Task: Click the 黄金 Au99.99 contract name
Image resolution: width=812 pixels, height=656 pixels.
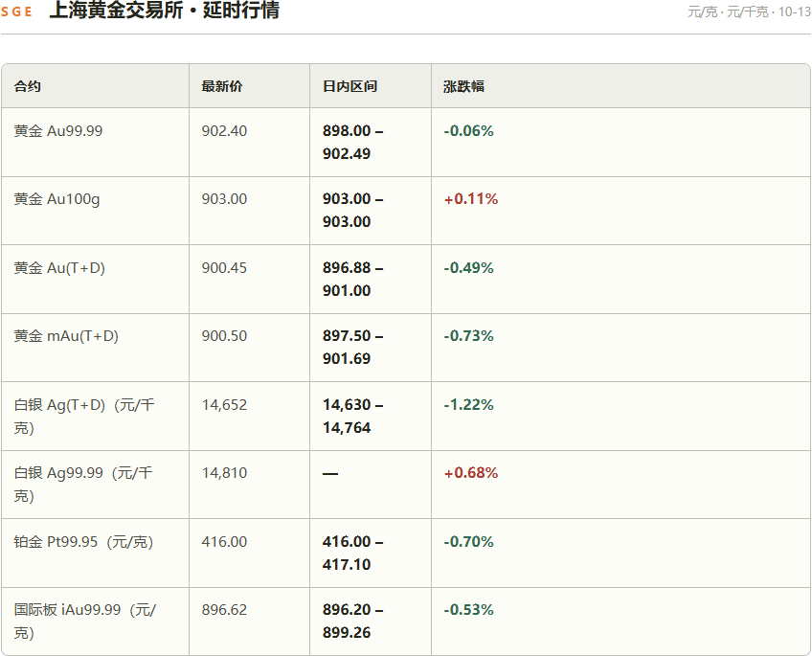Action: point(58,131)
